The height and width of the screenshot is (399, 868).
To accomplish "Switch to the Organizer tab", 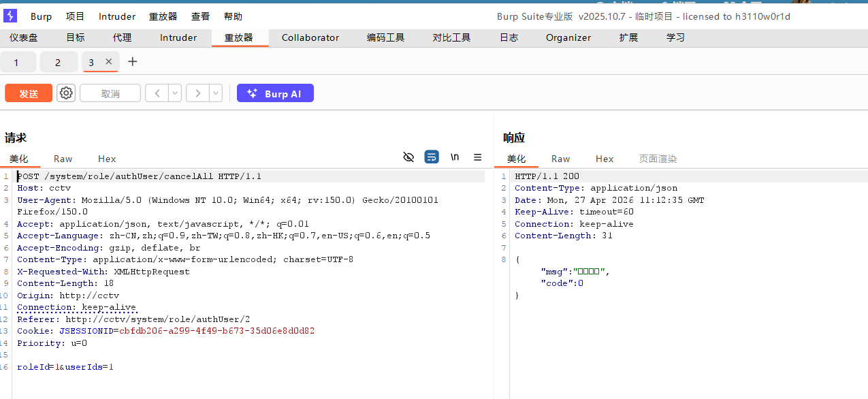I will pyautogui.click(x=568, y=37).
